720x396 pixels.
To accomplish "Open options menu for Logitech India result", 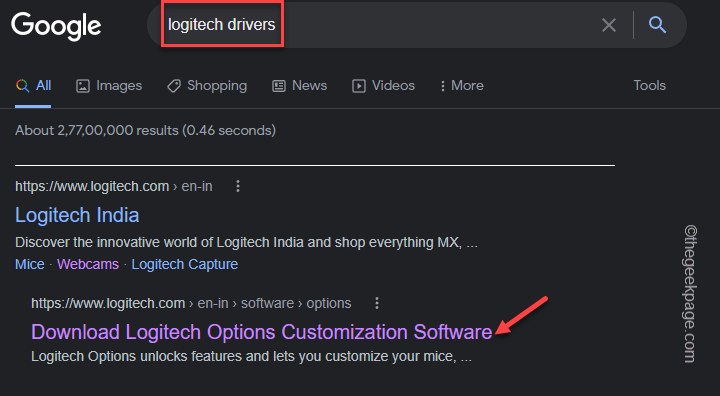I will pyautogui.click(x=238, y=186).
